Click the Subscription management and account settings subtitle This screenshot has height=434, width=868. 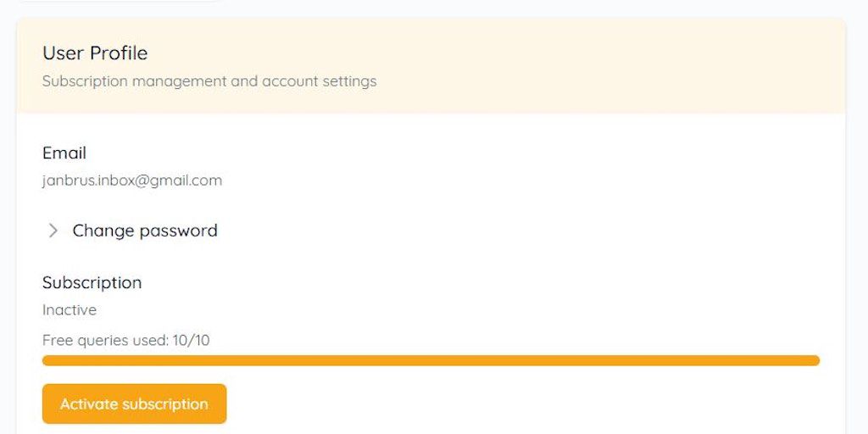[x=209, y=81]
